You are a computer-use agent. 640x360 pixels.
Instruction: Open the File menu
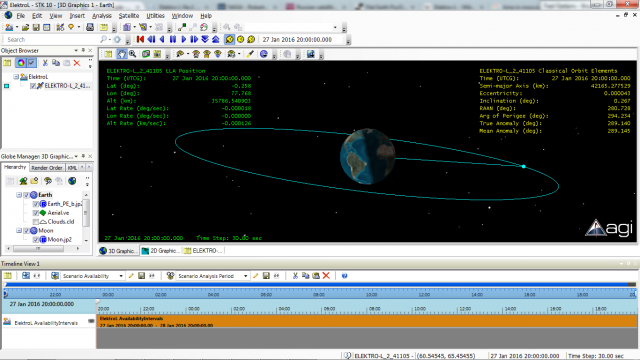click(20, 16)
